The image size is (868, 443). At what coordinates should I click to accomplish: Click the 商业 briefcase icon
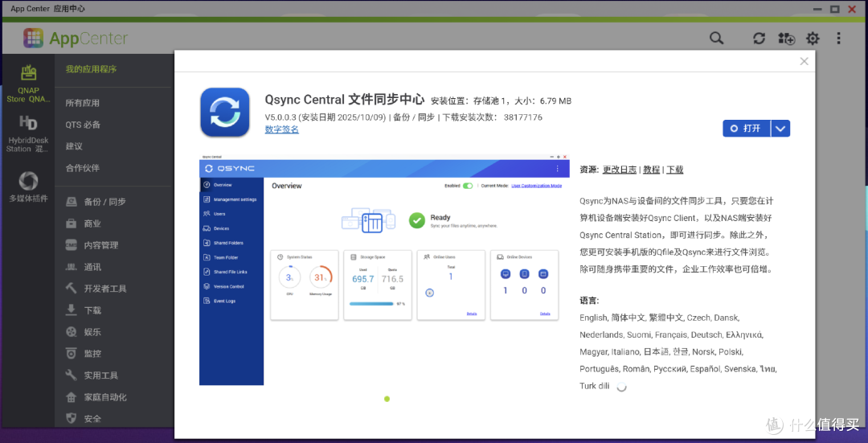(72, 224)
